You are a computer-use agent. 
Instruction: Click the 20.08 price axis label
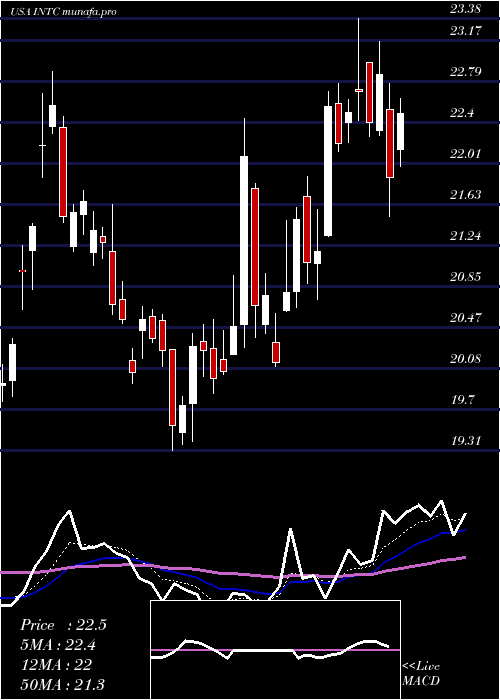click(x=465, y=359)
